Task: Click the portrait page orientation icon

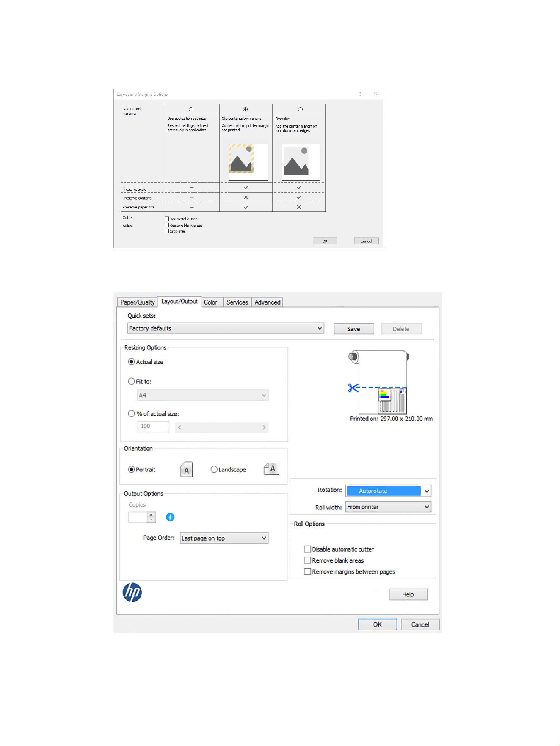Action: 186,469
